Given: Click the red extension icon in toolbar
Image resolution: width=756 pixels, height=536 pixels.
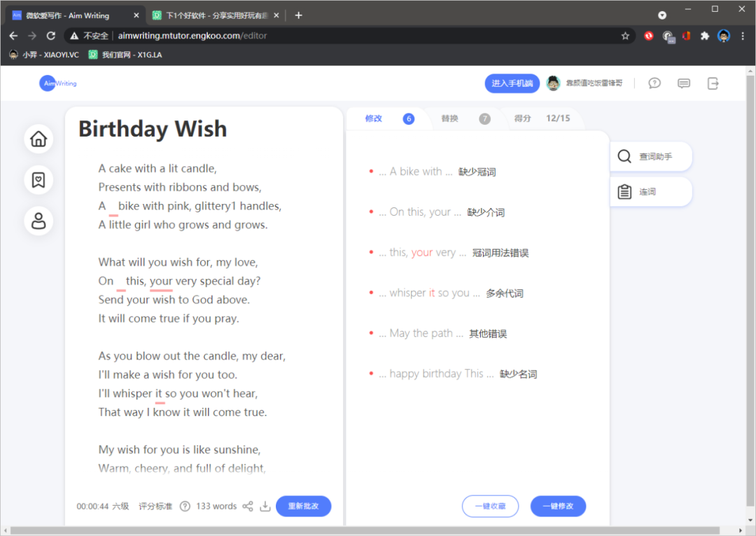Looking at the screenshot, I should (649, 36).
